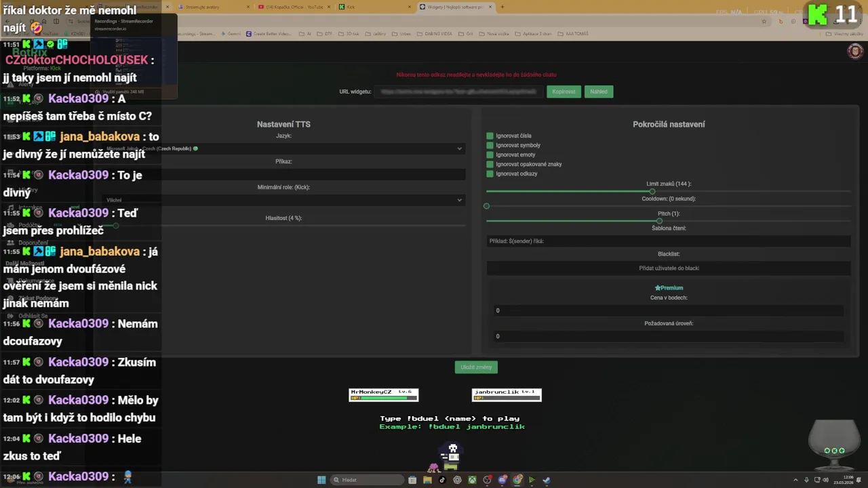Toggle Ignorovat emoty checkbox
Image resolution: width=868 pixels, height=488 pixels.
pyautogui.click(x=490, y=155)
